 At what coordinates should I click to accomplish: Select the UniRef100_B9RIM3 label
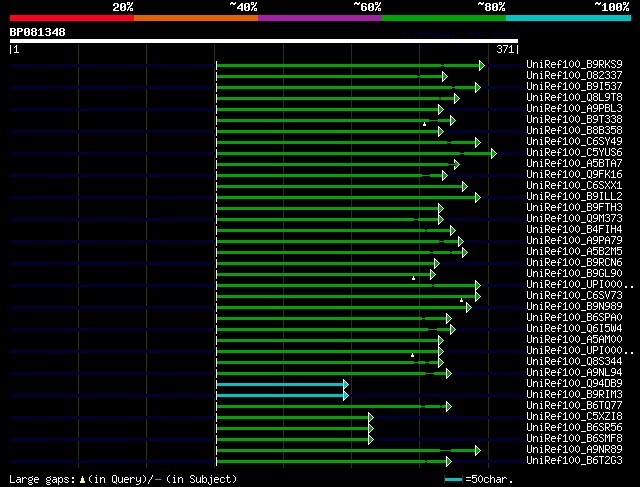(574, 394)
